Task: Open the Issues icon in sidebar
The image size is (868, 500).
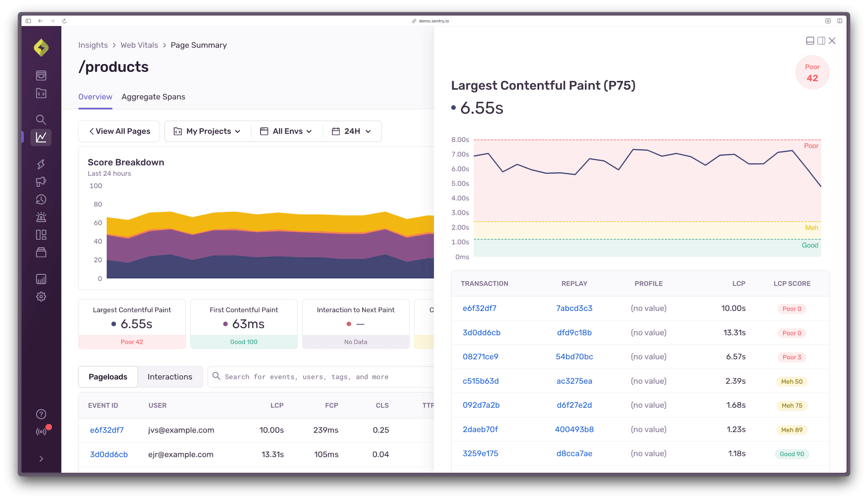Action: pyautogui.click(x=41, y=76)
